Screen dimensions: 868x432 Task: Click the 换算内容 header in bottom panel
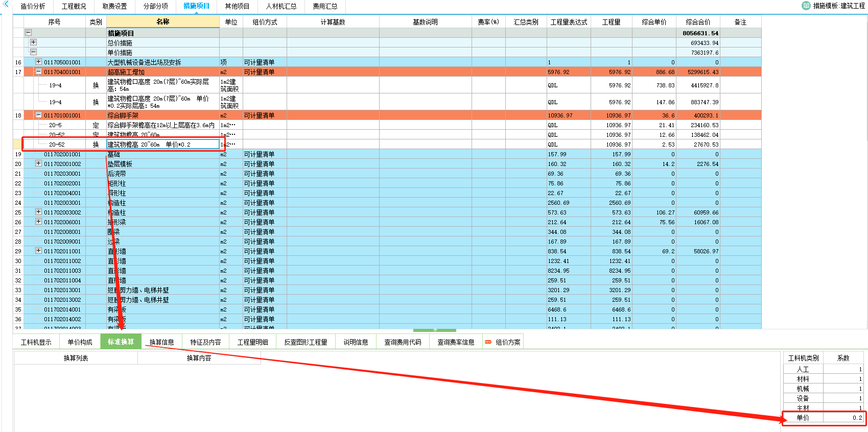199,358
